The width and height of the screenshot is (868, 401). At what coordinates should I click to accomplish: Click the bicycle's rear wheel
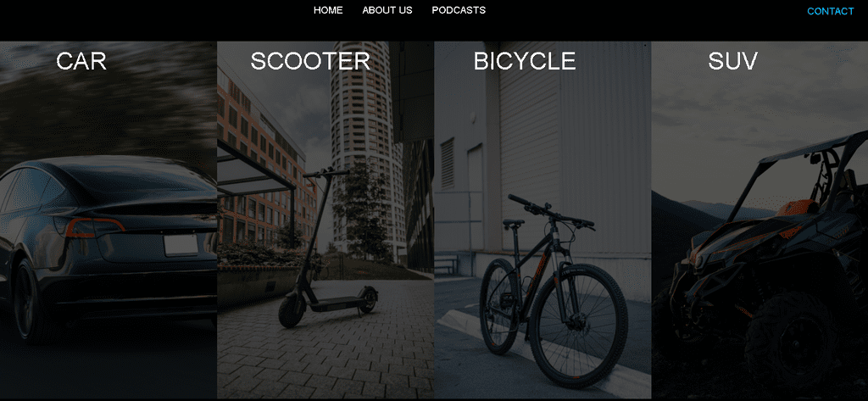[x=499, y=306]
